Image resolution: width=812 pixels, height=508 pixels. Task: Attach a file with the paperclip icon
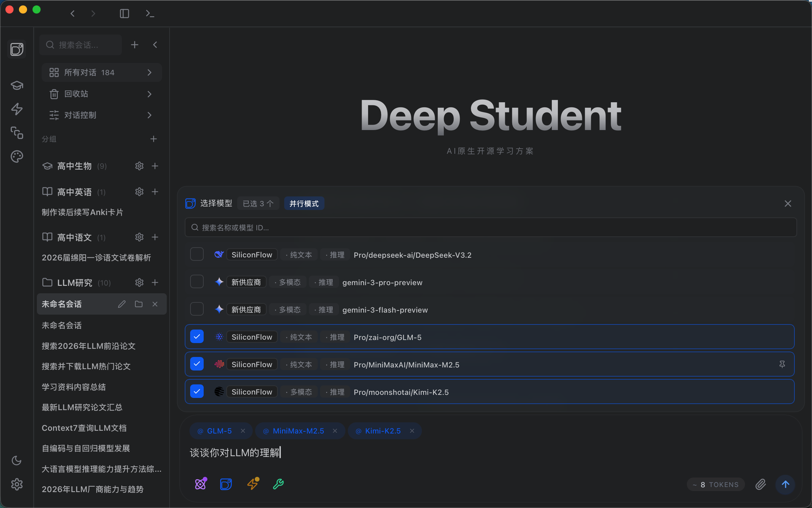coord(761,484)
